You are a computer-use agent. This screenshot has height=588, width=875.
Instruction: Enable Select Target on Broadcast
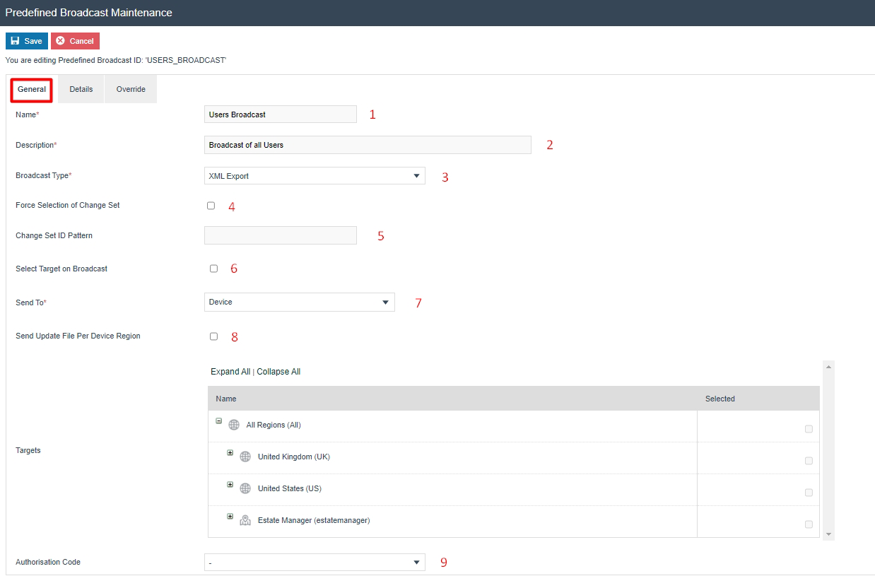click(213, 269)
